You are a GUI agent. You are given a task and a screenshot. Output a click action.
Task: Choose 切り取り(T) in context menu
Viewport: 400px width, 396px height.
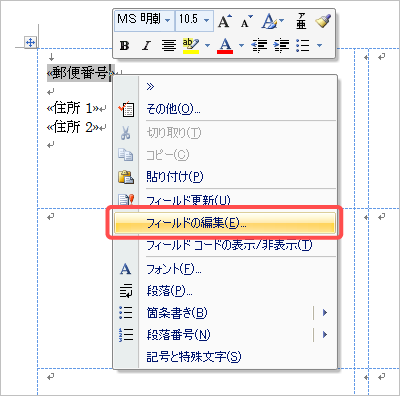pyautogui.click(x=225, y=133)
